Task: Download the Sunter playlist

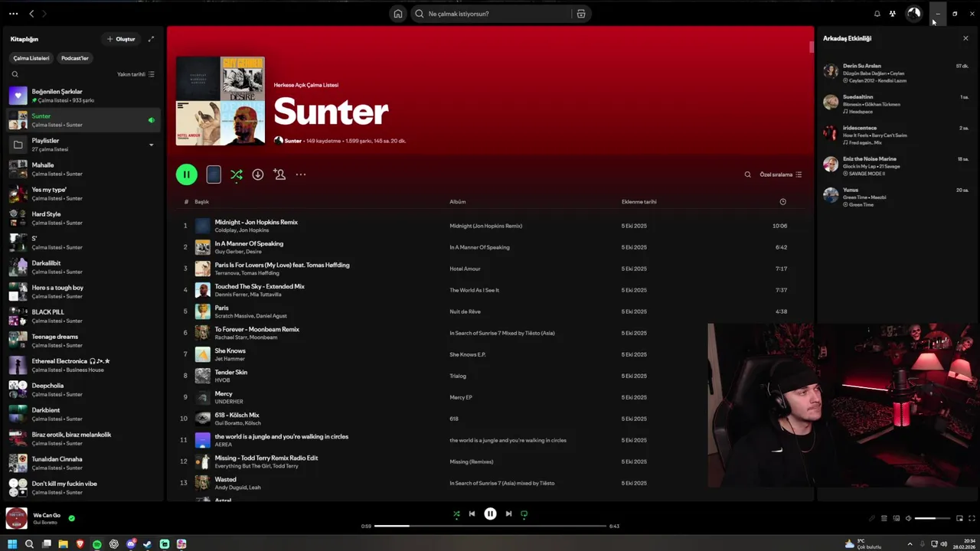Action: pos(258,174)
